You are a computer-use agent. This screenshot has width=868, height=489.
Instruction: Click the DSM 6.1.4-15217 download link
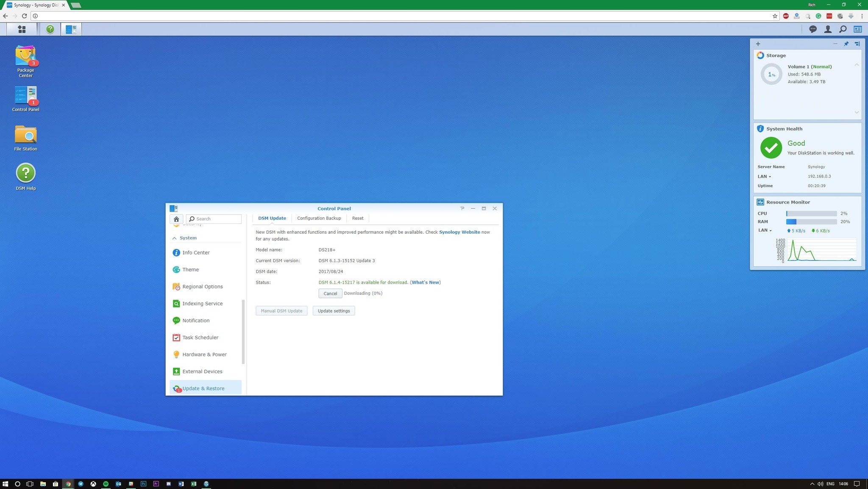362,282
